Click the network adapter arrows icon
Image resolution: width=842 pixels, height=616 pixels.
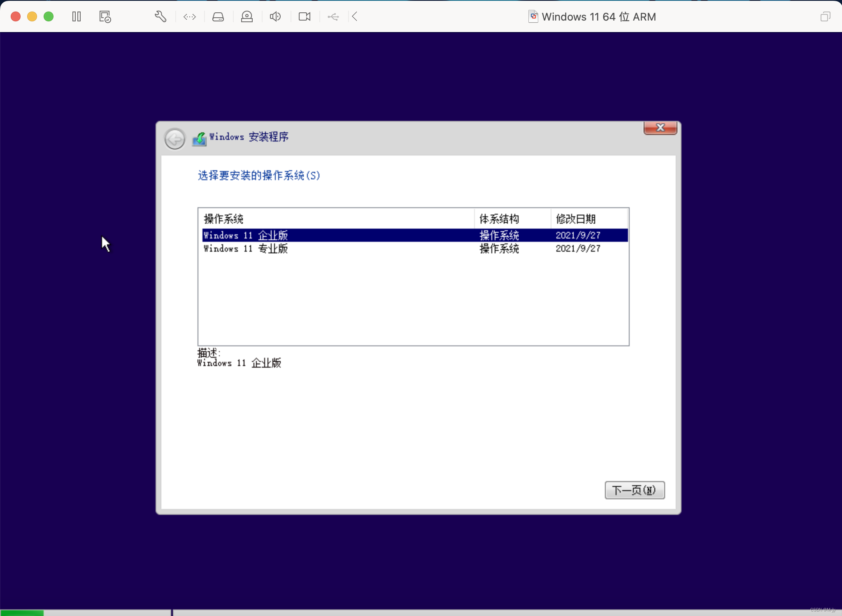[190, 16]
